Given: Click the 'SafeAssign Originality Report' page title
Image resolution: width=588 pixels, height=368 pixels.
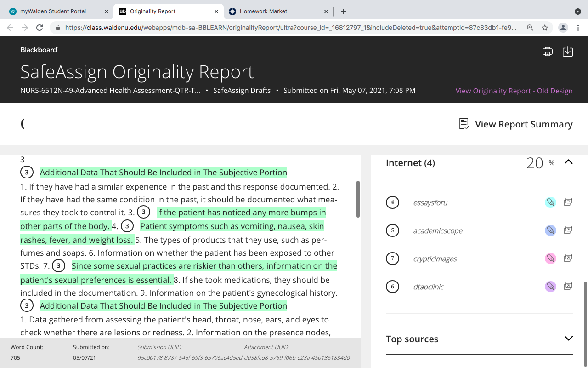Looking at the screenshot, I should coord(137,72).
